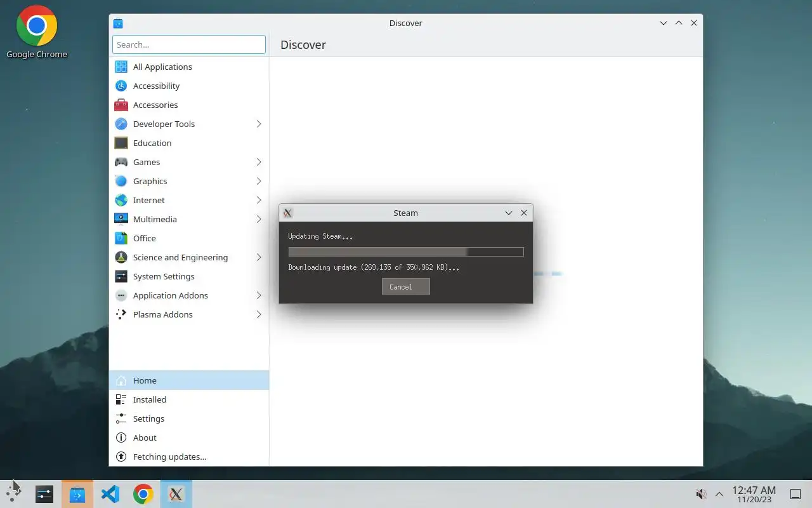812x508 pixels.
Task: Click the Games controller icon
Action: 121,162
